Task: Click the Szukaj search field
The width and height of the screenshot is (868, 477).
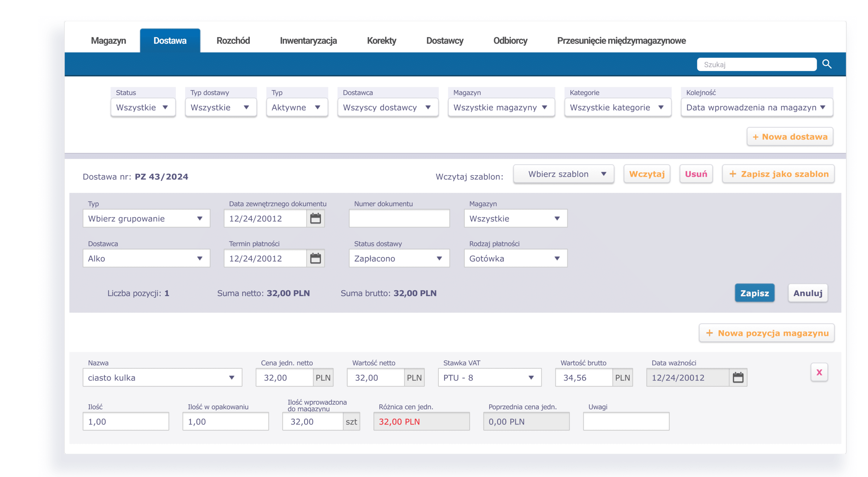Action: tap(757, 65)
